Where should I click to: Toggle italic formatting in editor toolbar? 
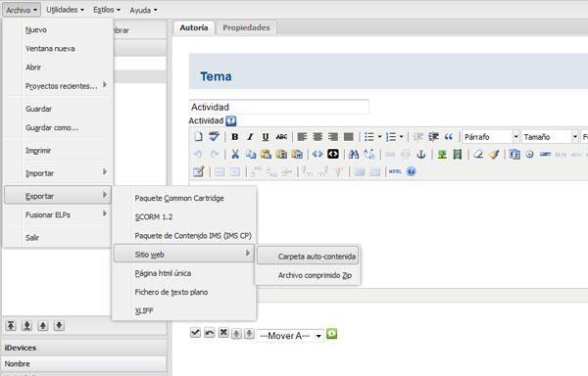pyautogui.click(x=250, y=137)
